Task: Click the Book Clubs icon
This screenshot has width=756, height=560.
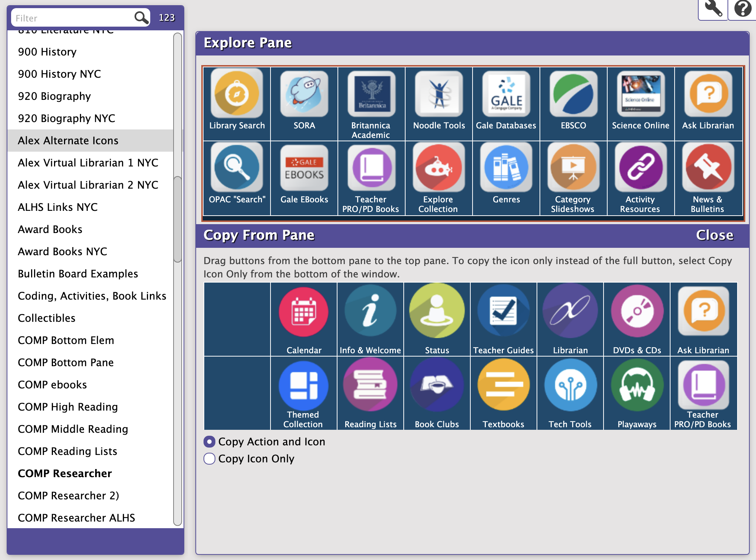Action: 437,385
